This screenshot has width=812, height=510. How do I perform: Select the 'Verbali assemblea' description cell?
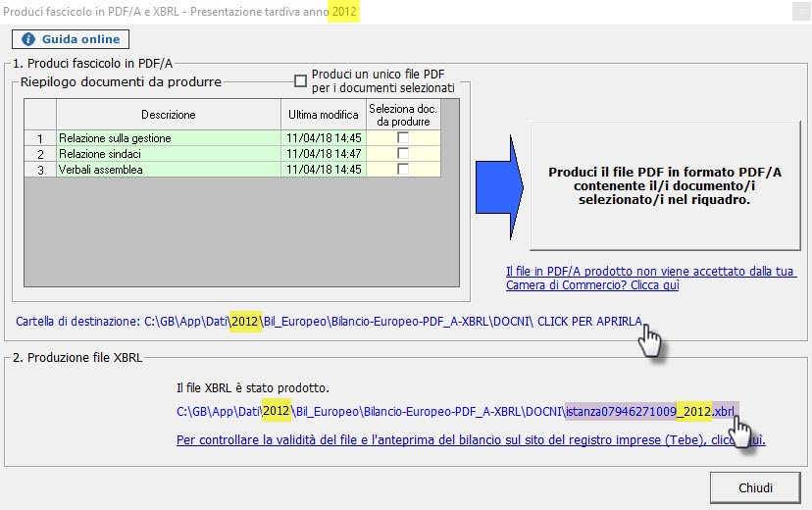pyautogui.click(x=169, y=170)
